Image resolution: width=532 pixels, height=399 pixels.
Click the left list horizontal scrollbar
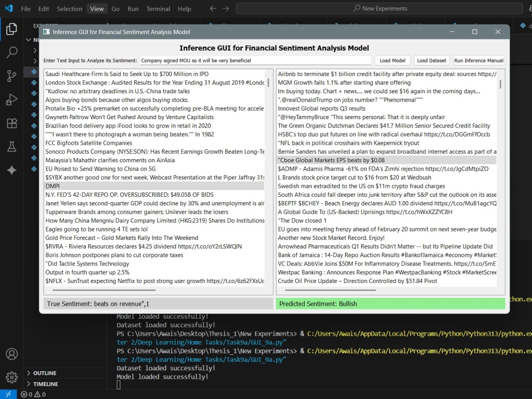tap(104, 290)
